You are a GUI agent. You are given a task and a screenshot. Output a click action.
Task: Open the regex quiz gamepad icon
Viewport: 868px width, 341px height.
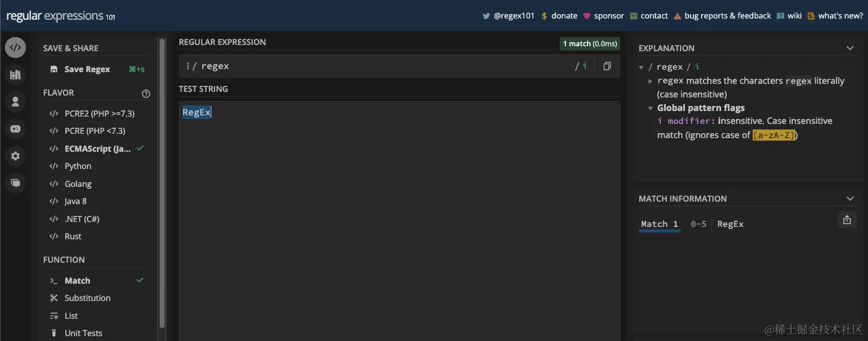(x=15, y=129)
